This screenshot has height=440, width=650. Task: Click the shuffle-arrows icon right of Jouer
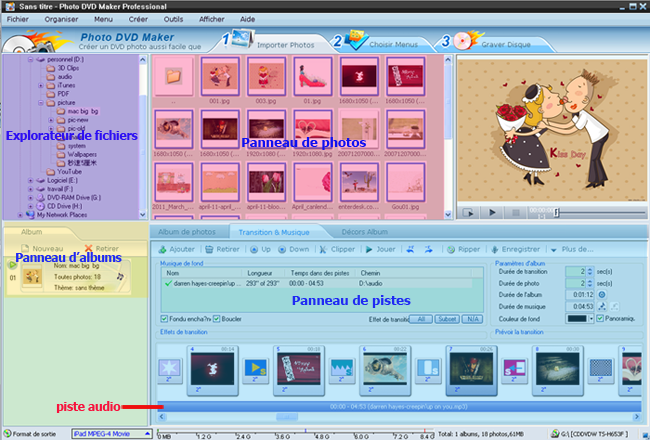410,249
